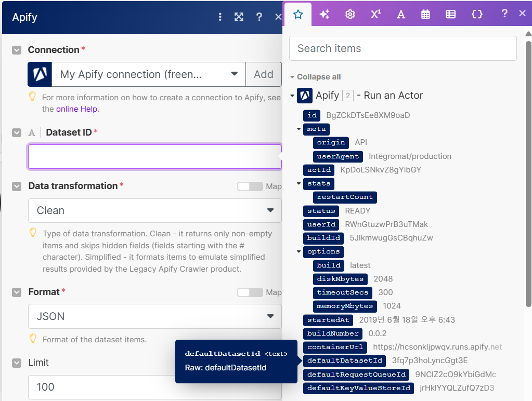Insert the memoryMbytes variable pill
Image resolution: width=532 pixels, height=401 pixels.
pyautogui.click(x=345, y=306)
